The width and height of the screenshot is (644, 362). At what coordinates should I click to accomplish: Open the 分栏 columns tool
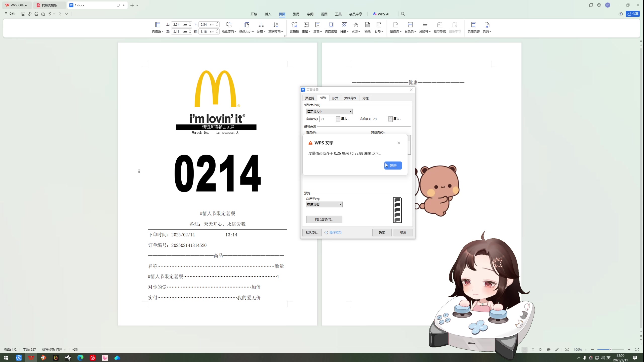click(261, 27)
